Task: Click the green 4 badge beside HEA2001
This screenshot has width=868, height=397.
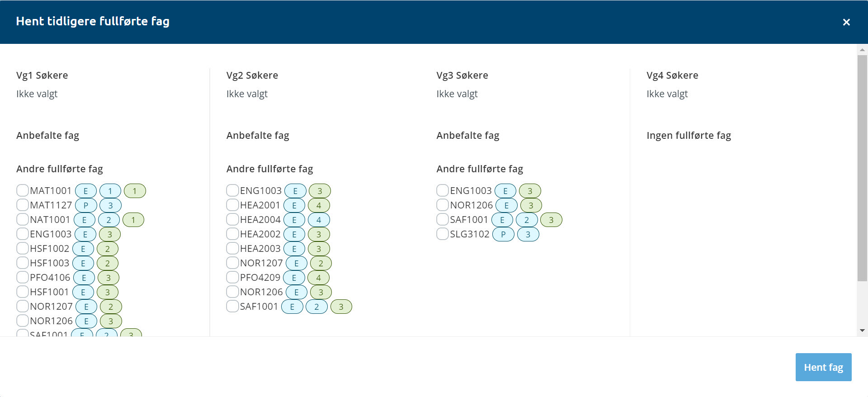Action: tap(319, 205)
